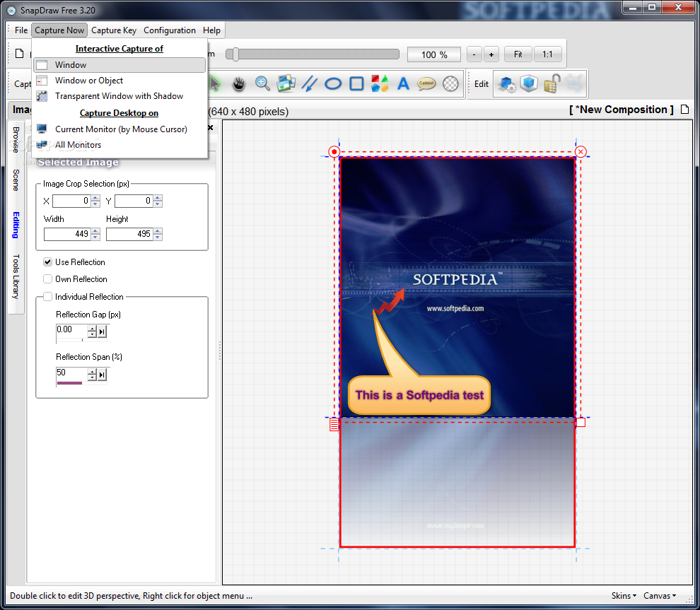The width and height of the screenshot is (700, 610).
Task: Click the Reflection Gap value field
Action: pyautogui.click(x=71, y=330)
